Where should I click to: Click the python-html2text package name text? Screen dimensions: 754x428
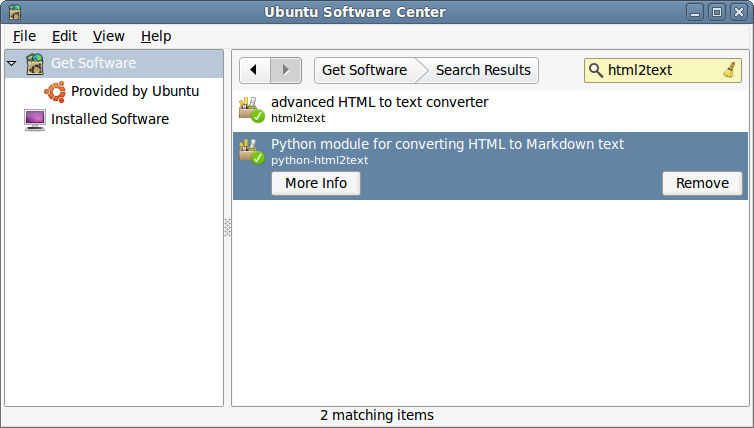[320, 160]
